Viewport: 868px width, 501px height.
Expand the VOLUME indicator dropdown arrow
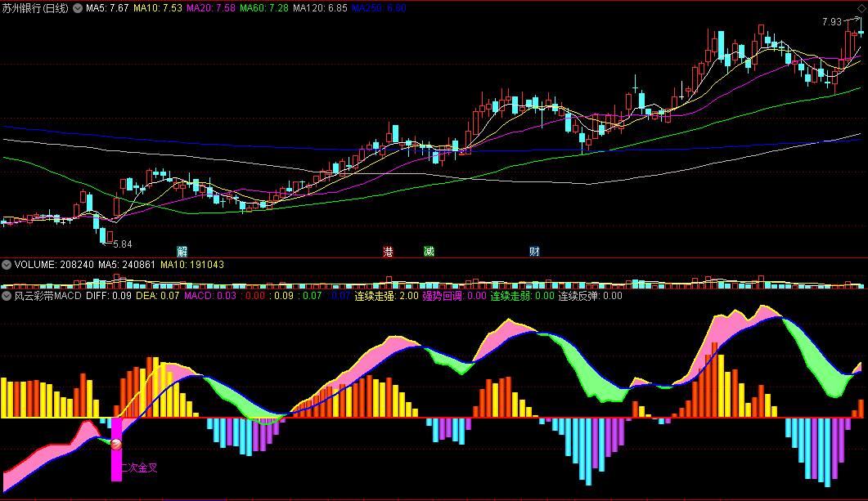click(7, 265)
